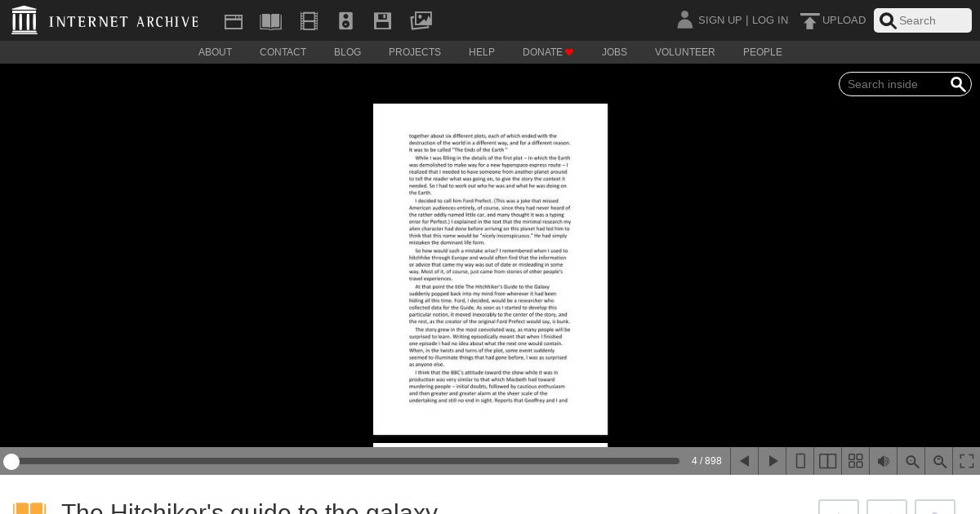The width and height of the screenshot is (980, 514).
Task: Flip to the next page arrow
Action: click(x=773, y=461)
